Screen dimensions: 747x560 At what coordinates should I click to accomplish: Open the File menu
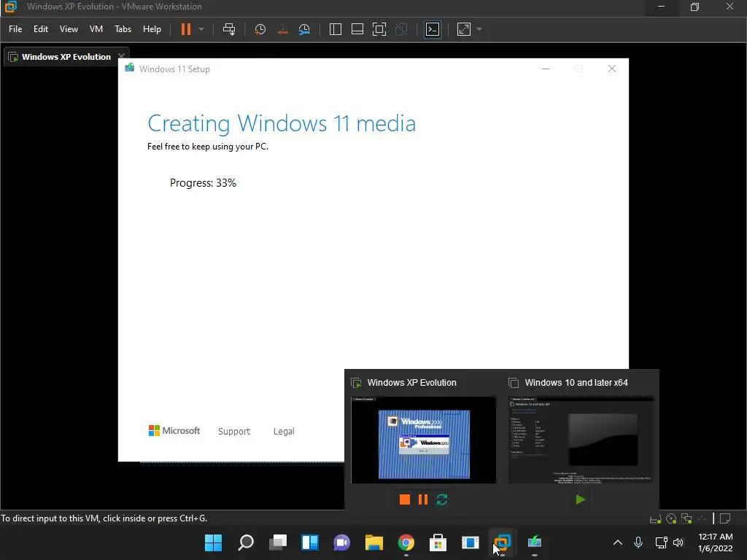(15, 29)
